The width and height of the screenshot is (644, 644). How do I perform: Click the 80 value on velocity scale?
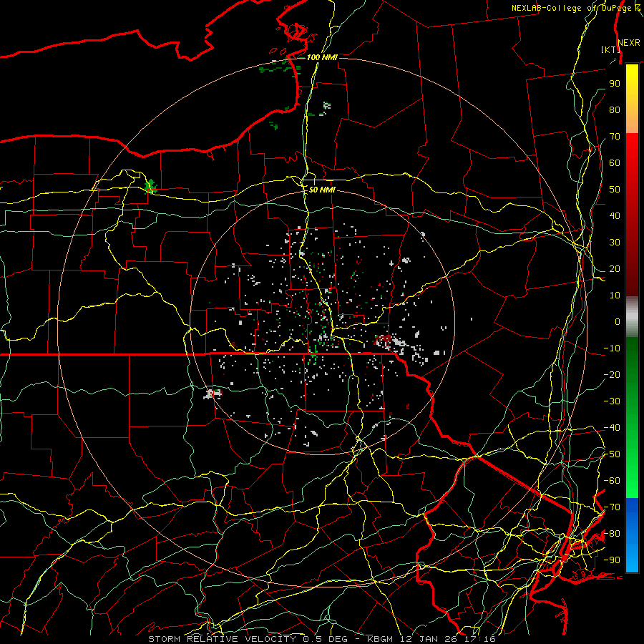pos(615,109)
